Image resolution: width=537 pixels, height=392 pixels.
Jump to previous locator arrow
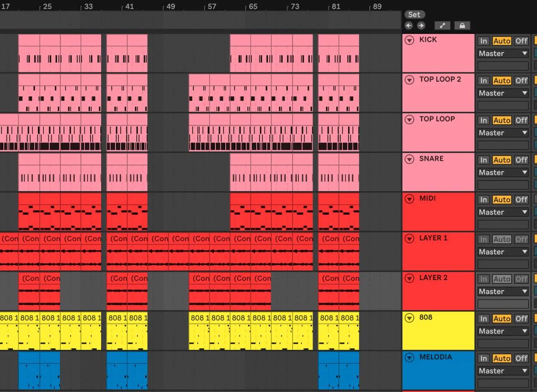click(x=409, y=26)
